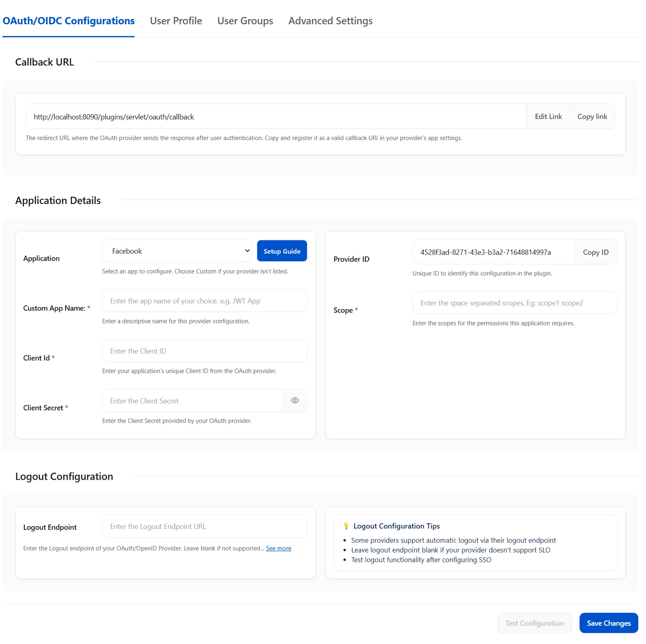Click the Edit Link button

(x=548, y=117)
